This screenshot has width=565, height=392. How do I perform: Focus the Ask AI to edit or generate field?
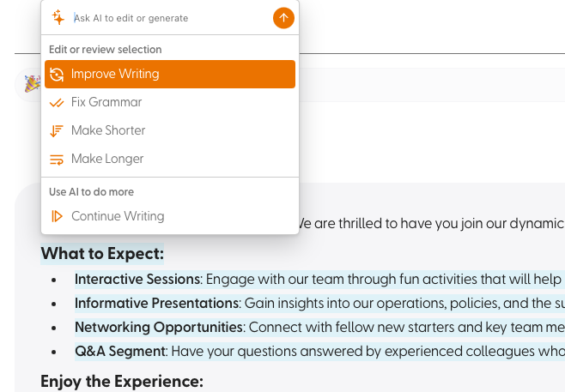point(171,18)
